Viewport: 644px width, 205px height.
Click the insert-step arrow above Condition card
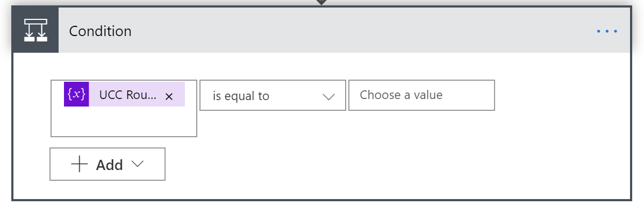click(321, 2)
